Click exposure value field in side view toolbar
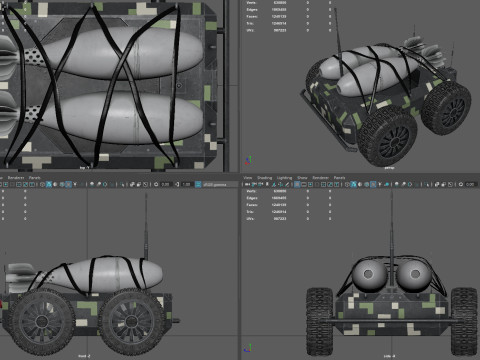This screenshot has height=360, width=480. click(x=471, y=184)
